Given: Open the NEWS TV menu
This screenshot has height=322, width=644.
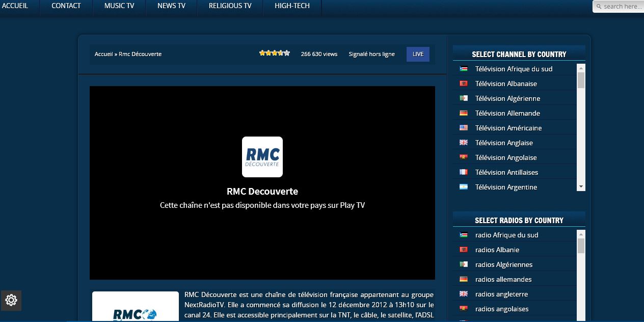Looking at the screenshot, I should pos(171,6).
